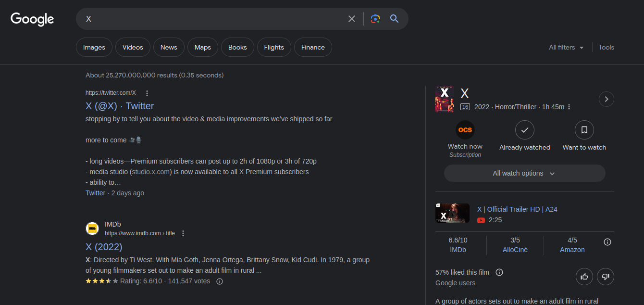Viewport: 644px width, 305px height.
Task: Open the X movie poster thumbnail
Action: [x=445, y=99]
